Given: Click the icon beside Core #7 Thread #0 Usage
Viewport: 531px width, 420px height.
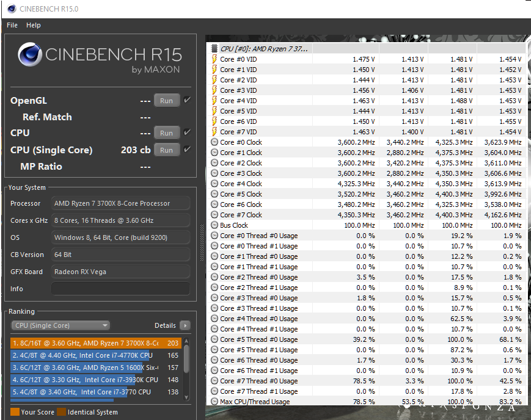Looking at the screenshot, I should click(214, 381).
